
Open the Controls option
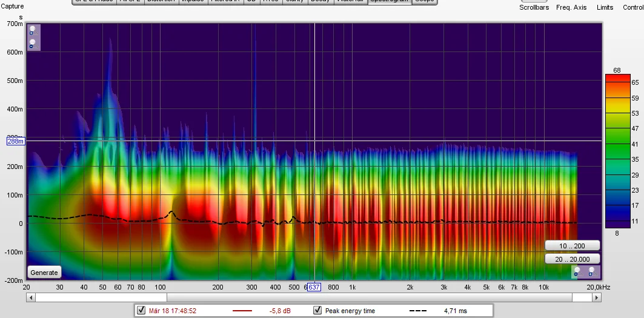pos(633,7)
